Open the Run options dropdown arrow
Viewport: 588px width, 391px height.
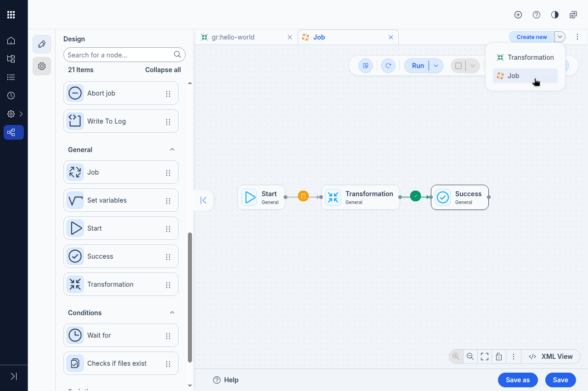436,66
